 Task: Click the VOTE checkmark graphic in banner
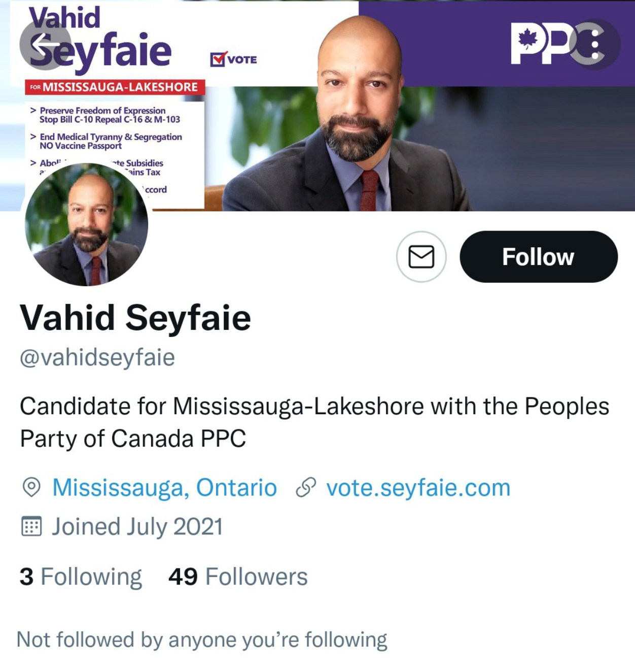233,59
